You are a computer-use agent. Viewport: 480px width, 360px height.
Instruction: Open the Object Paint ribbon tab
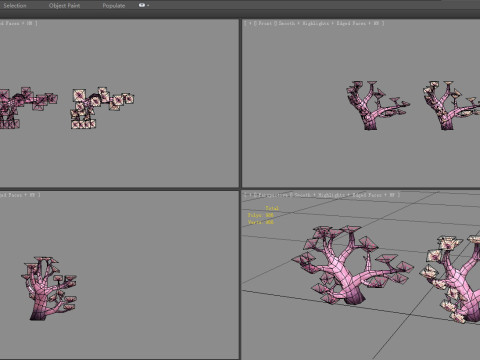coord(64,6)
